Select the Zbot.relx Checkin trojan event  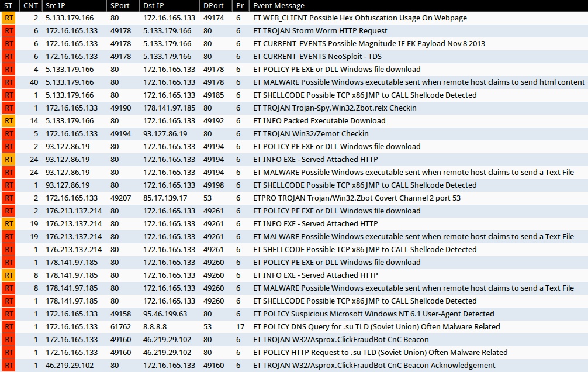pos(334,108)
